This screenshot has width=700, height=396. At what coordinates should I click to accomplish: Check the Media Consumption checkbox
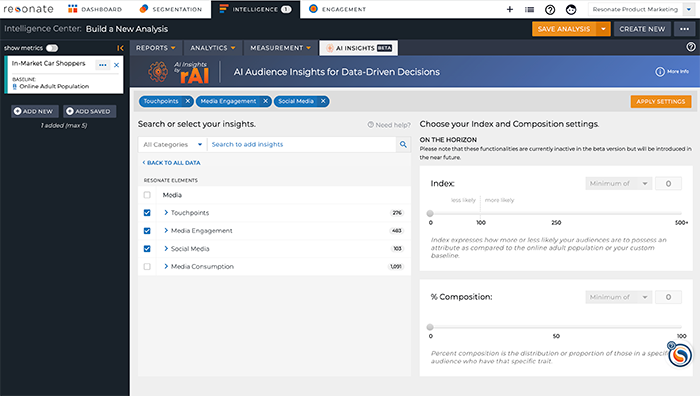pos(147,267)
